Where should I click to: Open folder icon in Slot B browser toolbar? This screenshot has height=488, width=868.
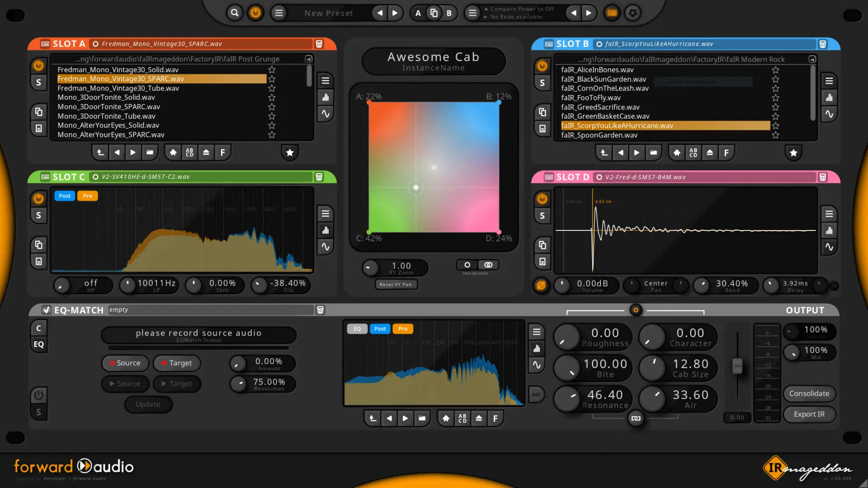pos(653,153)
